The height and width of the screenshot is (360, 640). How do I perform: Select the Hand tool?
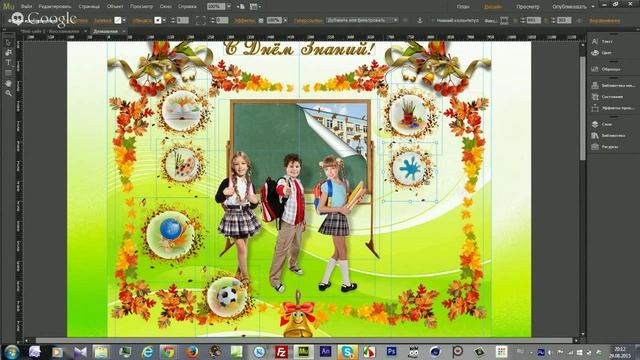(8, 83)
